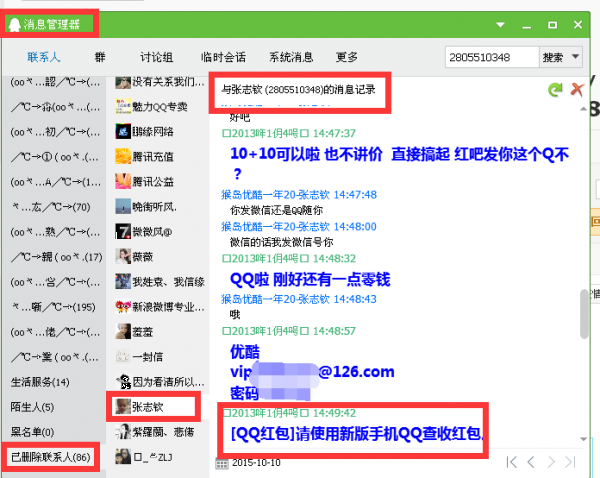
Task: Expand the search options dropdown arrow
Action: point(575,57)
